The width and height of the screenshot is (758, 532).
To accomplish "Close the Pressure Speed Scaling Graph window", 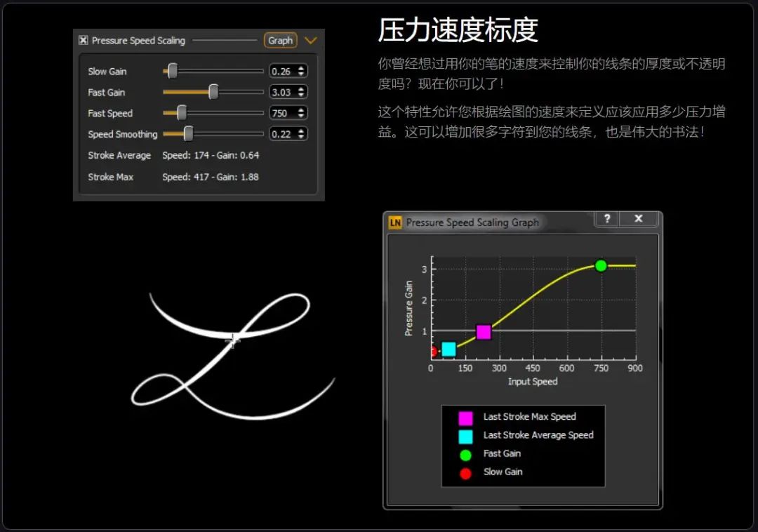I will pyautogui.click(x=638, y=220).
